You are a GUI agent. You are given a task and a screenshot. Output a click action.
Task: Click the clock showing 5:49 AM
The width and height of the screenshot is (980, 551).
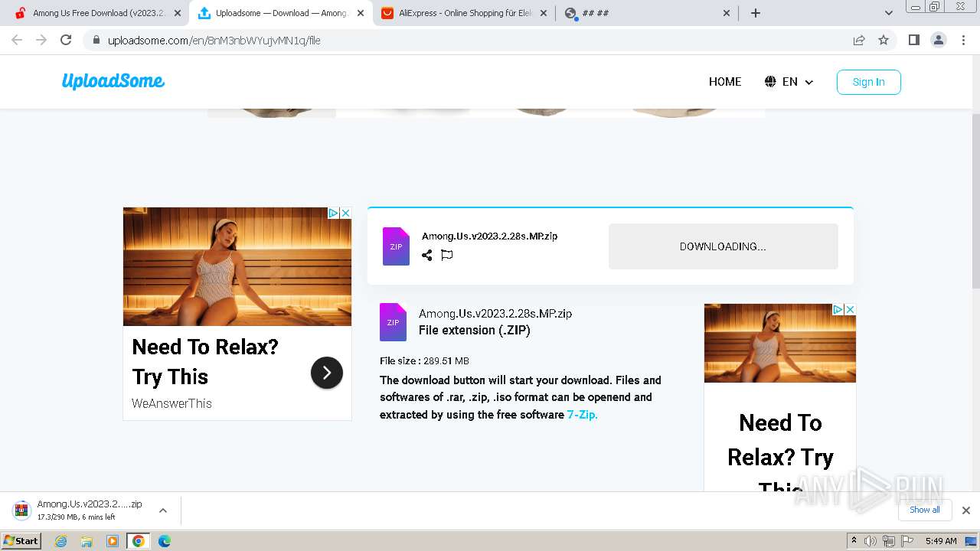(x=941, y=541)
